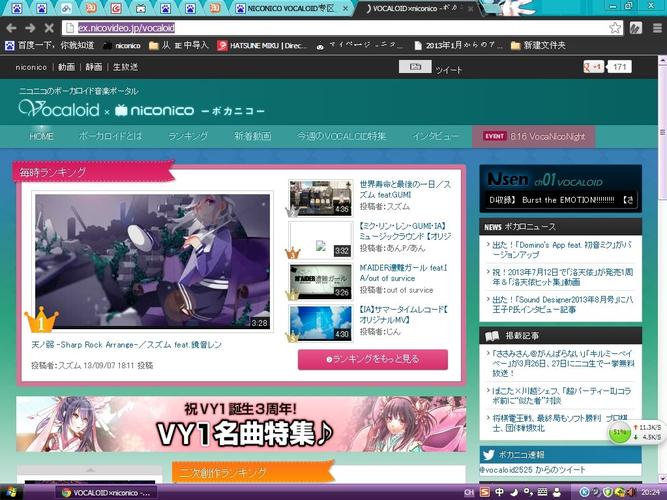Open the ランキング navigation item
This screenshot has height=500, width=667.
pyautogui.click(x=188, y=136)
